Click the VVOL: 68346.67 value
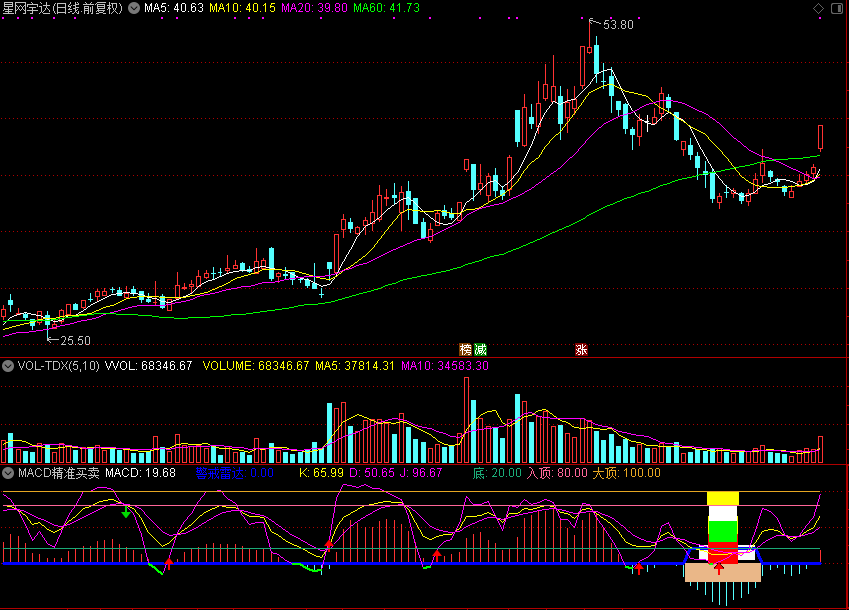This screenshot has height=610, width=849. pyautogui.click(x=148, y=366)
